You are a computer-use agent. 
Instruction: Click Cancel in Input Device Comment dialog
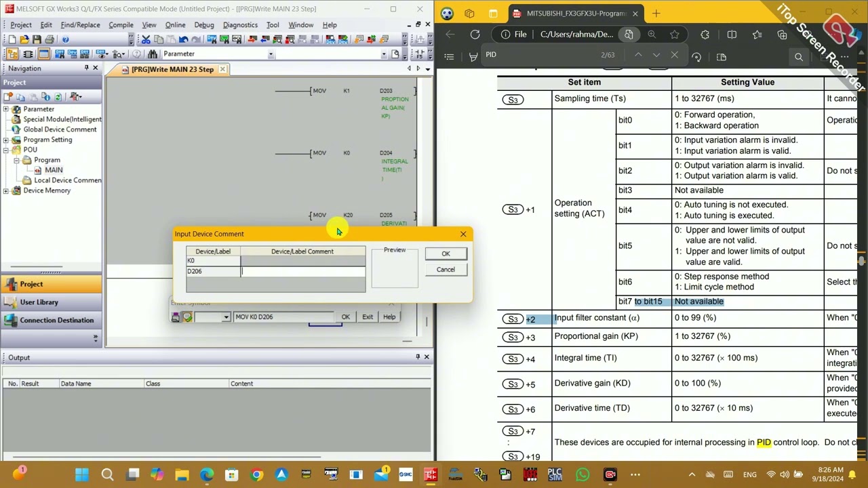[x=446, y=270]
